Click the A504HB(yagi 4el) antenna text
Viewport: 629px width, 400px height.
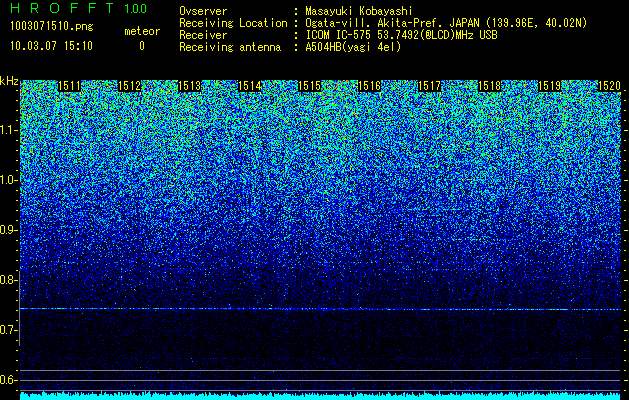(x=353, y=47)
